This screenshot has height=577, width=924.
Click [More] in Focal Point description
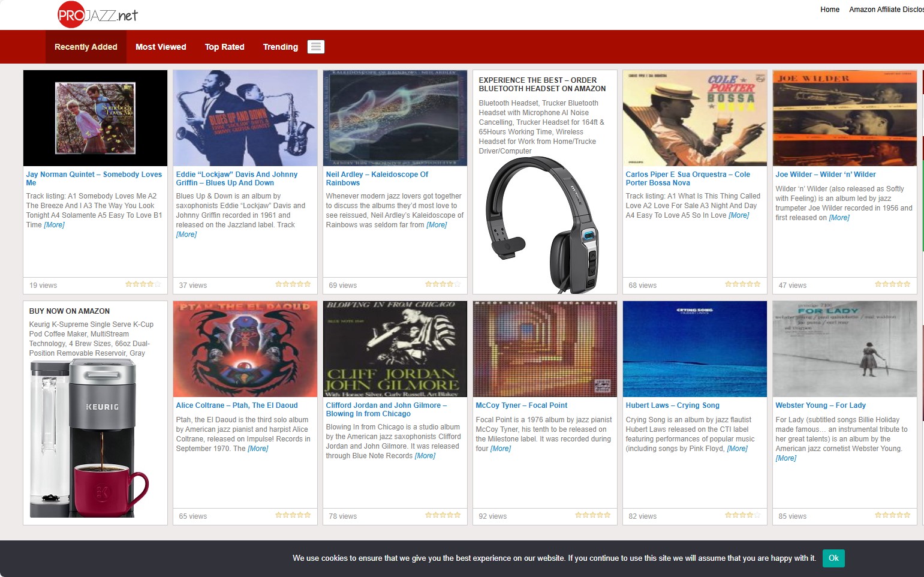coord(501,449)
